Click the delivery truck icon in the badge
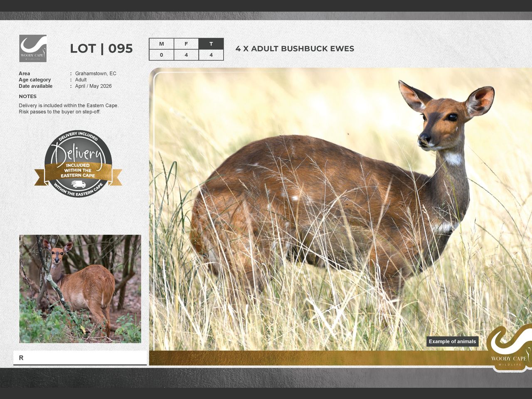This screenshot has height=399, width=532. 78,184
